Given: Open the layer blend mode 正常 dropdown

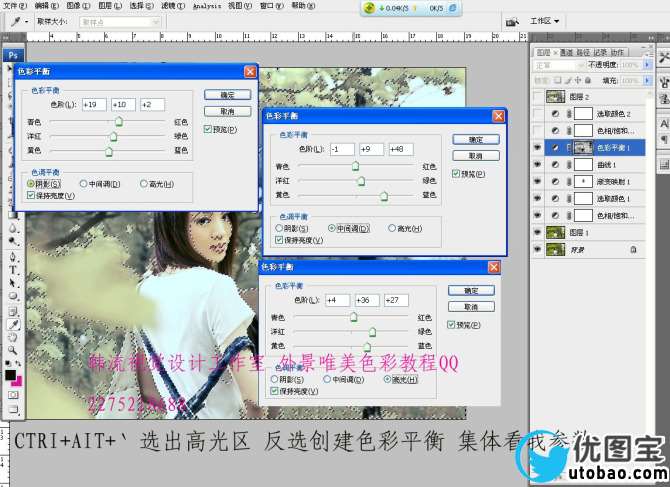Looking at the screenshot, I should (559, 65).
